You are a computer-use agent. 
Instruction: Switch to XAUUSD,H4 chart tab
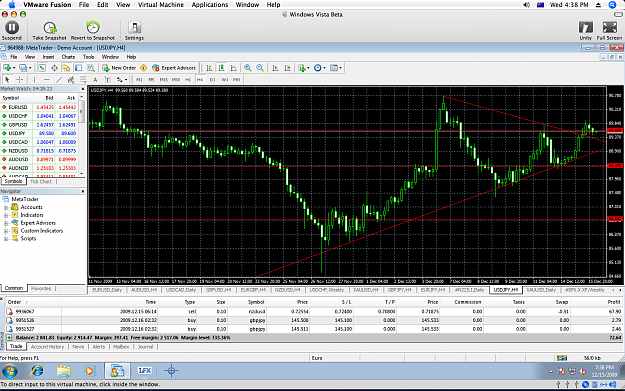click(x=366, y=290)
